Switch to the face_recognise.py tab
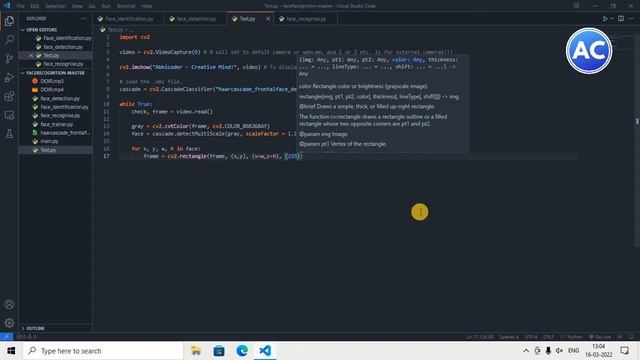 pos(305,19)
